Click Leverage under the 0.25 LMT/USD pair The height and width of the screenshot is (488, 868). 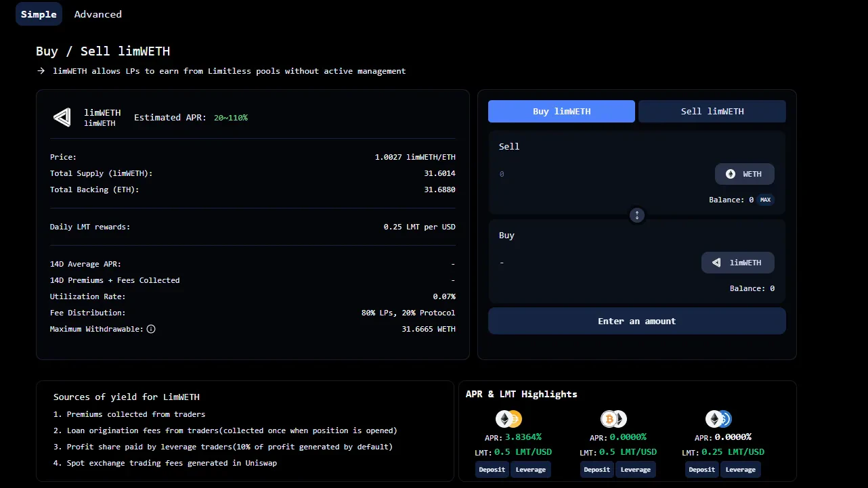pyautogui.click(x=741, y=470)
